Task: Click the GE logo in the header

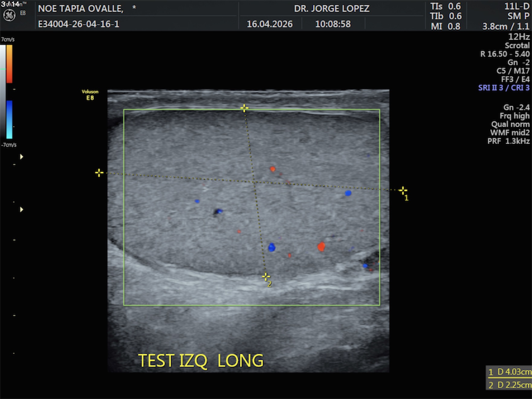Action: point(9,15)
